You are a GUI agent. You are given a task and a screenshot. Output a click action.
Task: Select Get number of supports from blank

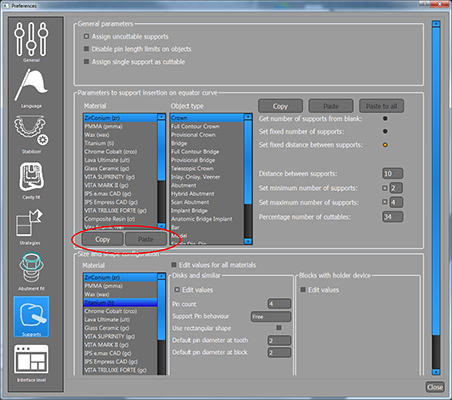click(x=385, y=118)
